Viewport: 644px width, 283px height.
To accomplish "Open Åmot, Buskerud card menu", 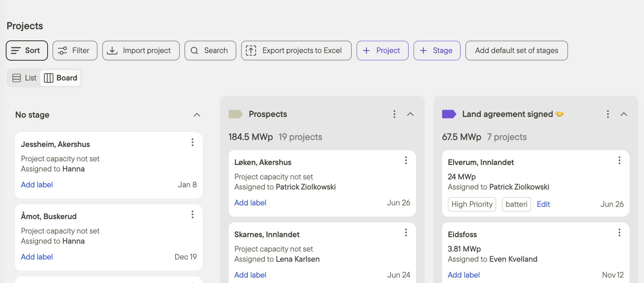I will click(193, 214).
